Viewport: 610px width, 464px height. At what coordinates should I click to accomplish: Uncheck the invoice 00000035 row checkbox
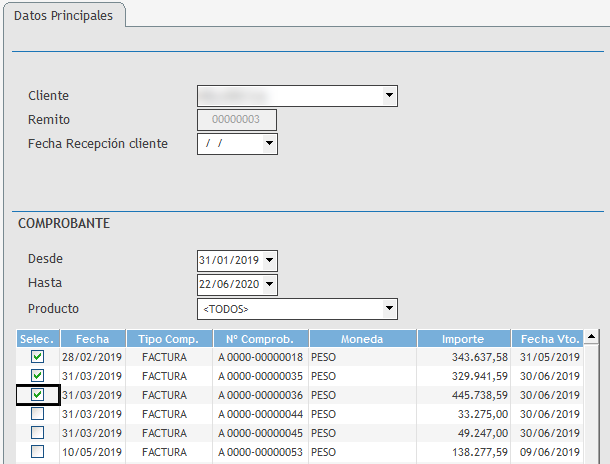coord(38,376)
